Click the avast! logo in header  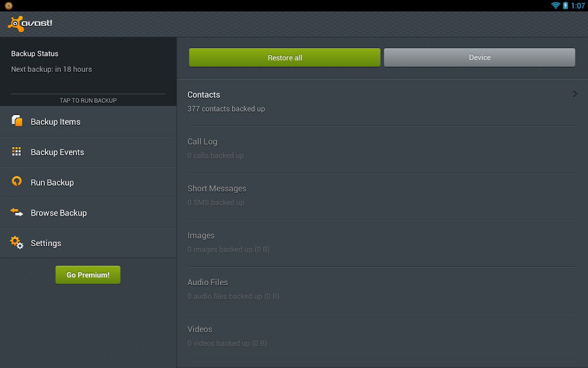tap(30, 24)
